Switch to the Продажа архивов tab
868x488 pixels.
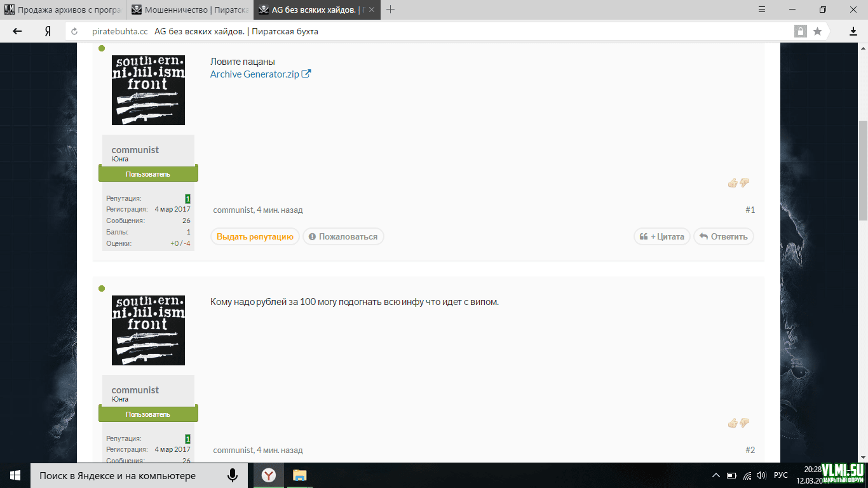click(62, 10)
